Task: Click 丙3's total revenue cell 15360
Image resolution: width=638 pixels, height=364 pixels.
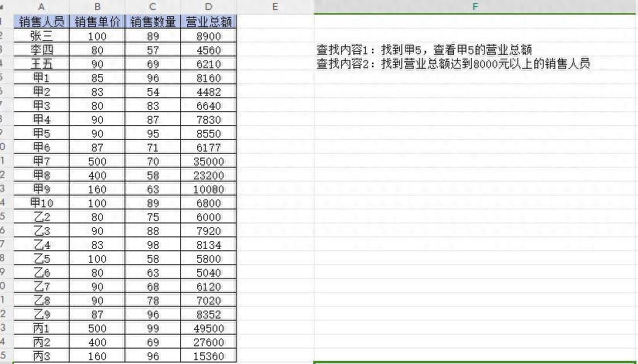Action: (x=208, y=355)
